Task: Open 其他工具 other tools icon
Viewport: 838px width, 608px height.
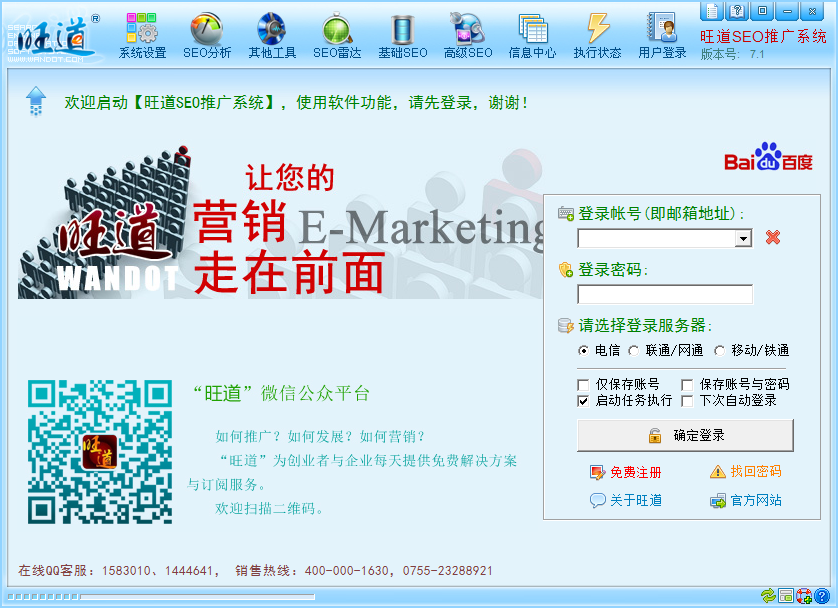Action: pyautogui.click(x=272, y=36)
